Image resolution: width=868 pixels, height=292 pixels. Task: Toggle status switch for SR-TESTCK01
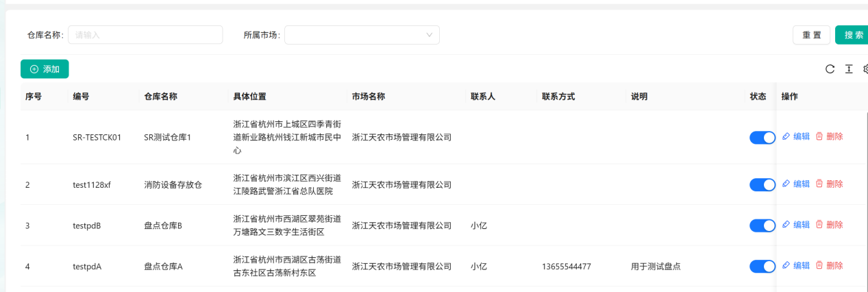(762, 138)
